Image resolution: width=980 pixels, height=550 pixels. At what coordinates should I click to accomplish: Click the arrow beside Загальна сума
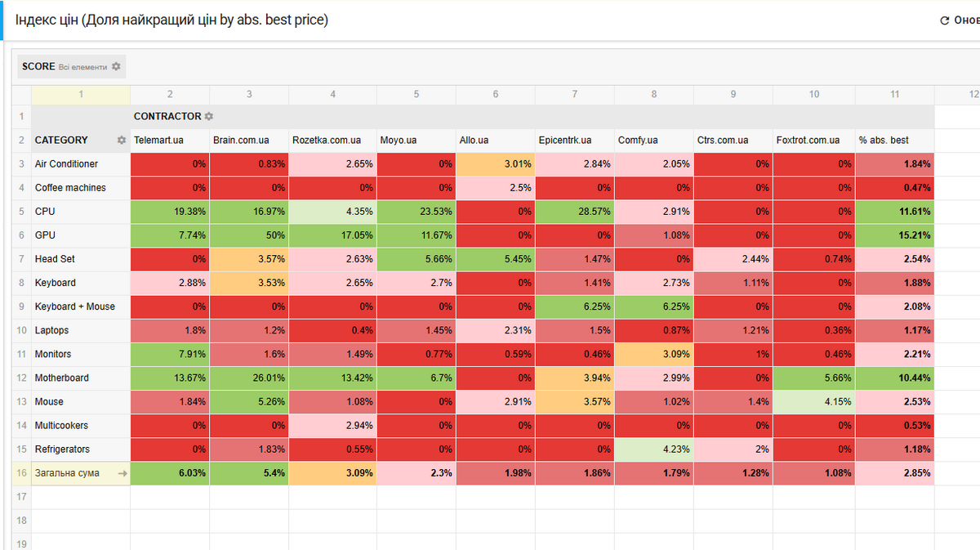[x=122, y=473]
